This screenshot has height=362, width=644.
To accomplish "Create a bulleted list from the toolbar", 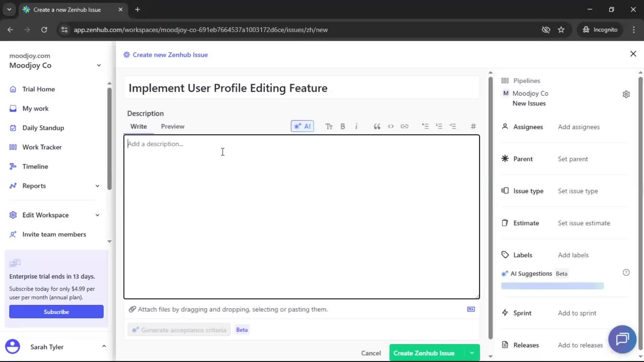I will (x=425, y=126).
